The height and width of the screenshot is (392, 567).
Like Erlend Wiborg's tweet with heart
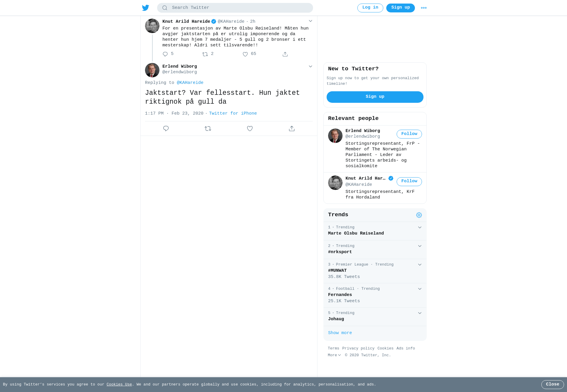pos(250,129)
